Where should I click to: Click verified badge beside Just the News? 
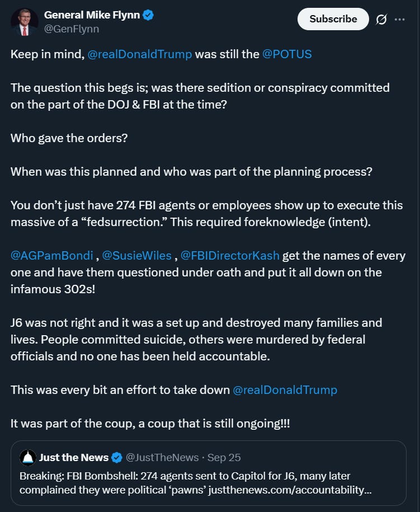coord(117,458)
